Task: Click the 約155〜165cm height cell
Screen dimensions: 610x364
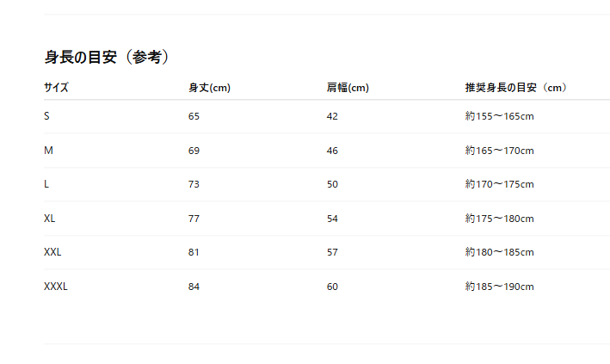Action: click(500, 116)
